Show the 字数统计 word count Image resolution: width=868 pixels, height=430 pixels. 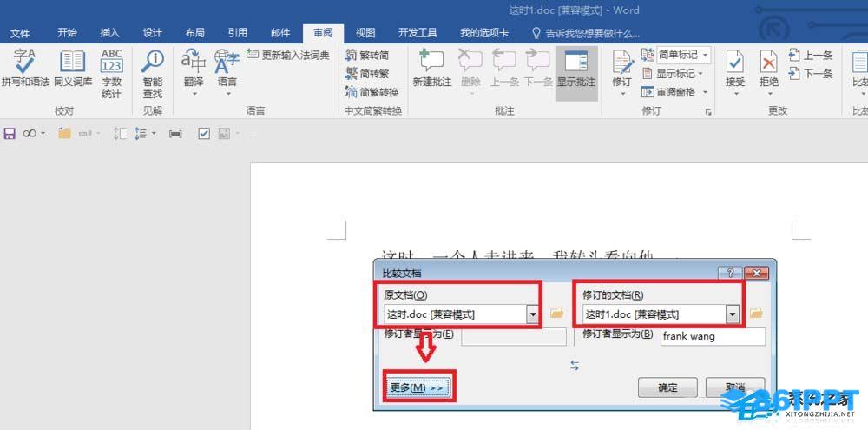pos(111,73)
